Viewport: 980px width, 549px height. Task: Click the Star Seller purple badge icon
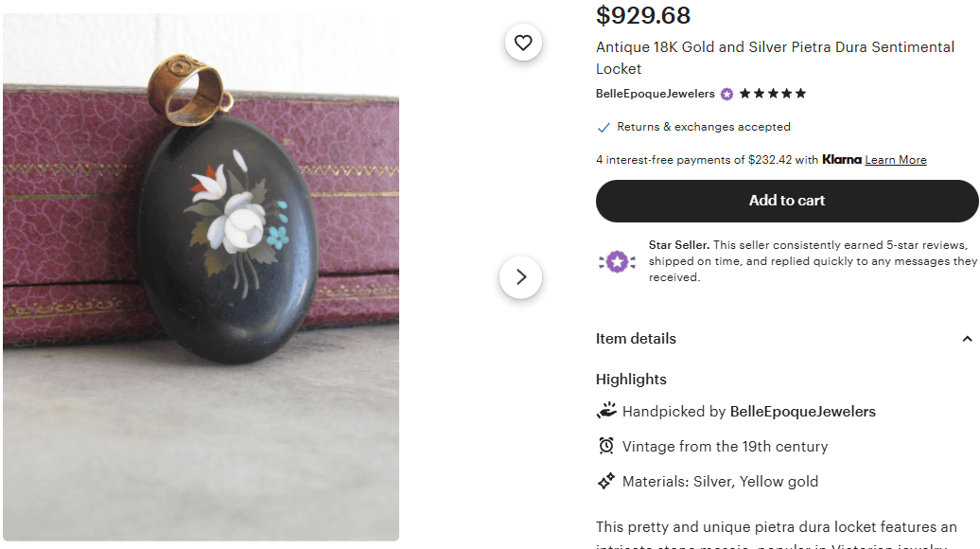617,260
